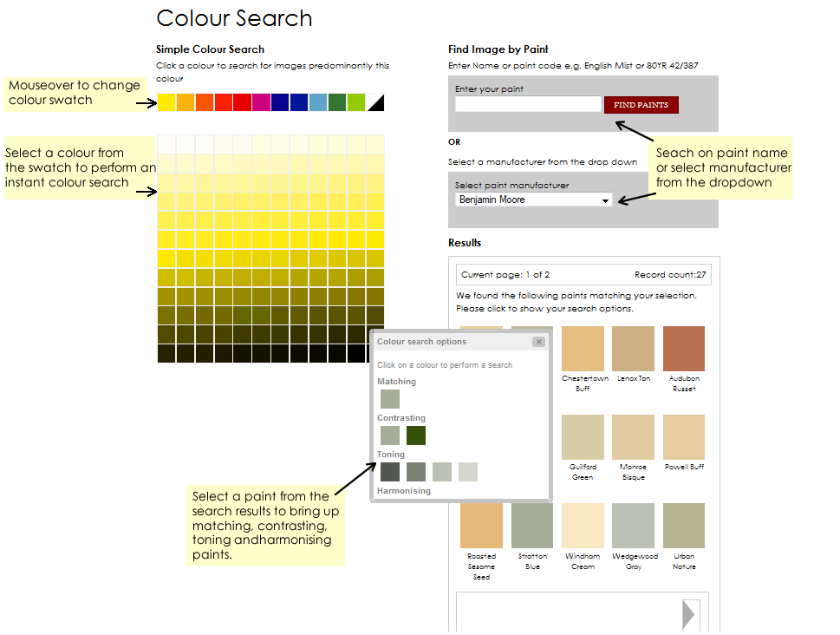Viewport: 840px width, 635px height.
Task: Click the next page arrow under Results
Action: point(689,613)
